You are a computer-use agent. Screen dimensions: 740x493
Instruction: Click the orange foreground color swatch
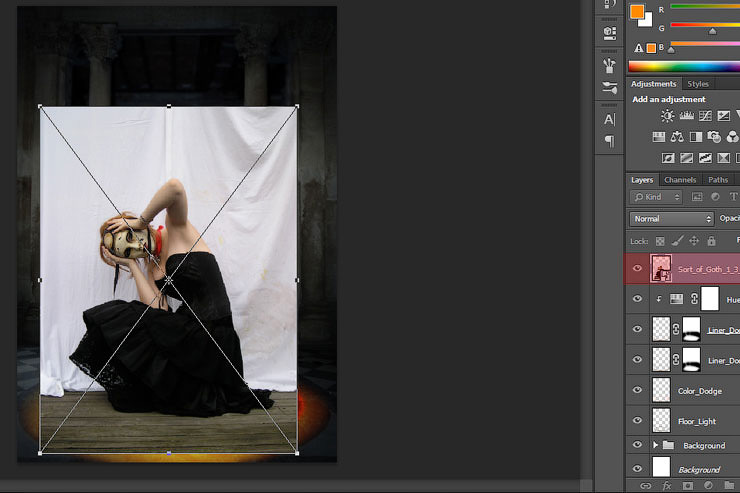click(x=637, y=11)
